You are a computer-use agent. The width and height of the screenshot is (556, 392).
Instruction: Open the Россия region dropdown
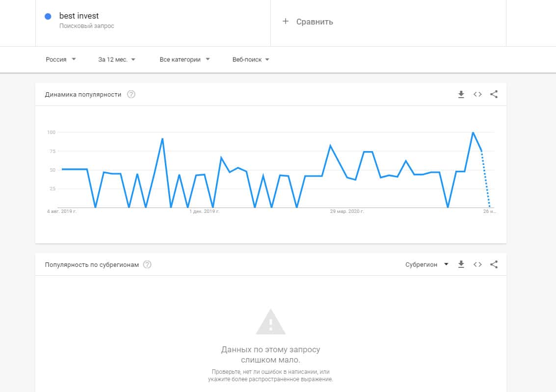coord(61,59)
